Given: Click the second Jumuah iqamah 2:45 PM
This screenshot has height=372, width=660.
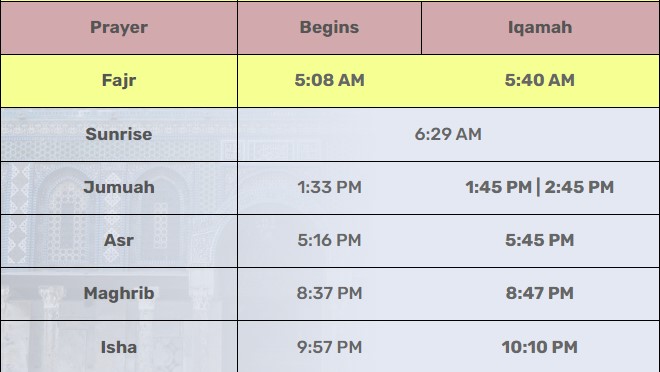Looking at the screenshot, I should click(x=579, y=187).
